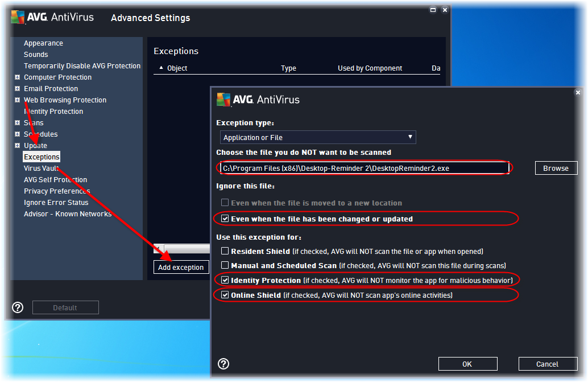
Task: Click the Used by Component column header
Action: (370, 68)
